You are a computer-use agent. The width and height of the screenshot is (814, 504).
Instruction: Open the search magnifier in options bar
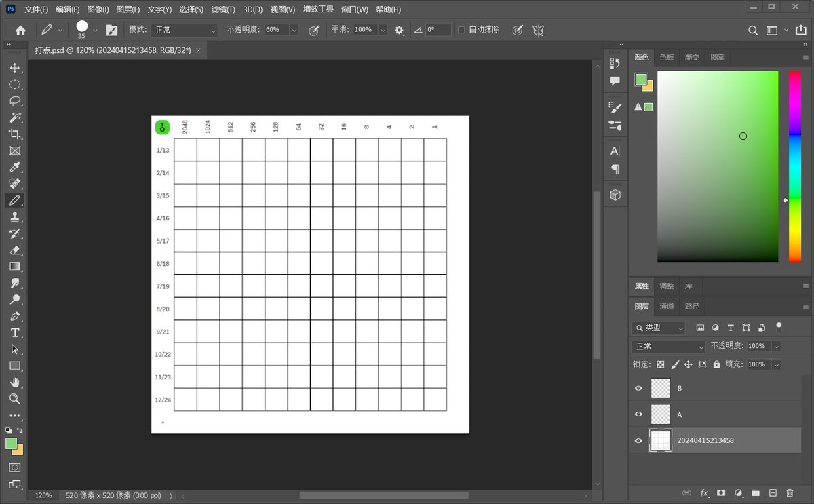(x=753, y=30)
